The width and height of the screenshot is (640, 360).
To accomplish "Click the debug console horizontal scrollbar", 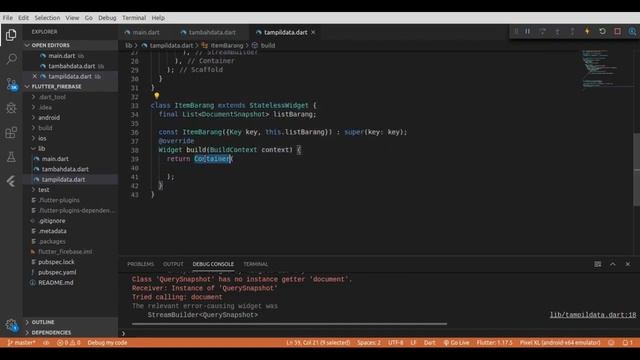I will (x=289, y=324).
